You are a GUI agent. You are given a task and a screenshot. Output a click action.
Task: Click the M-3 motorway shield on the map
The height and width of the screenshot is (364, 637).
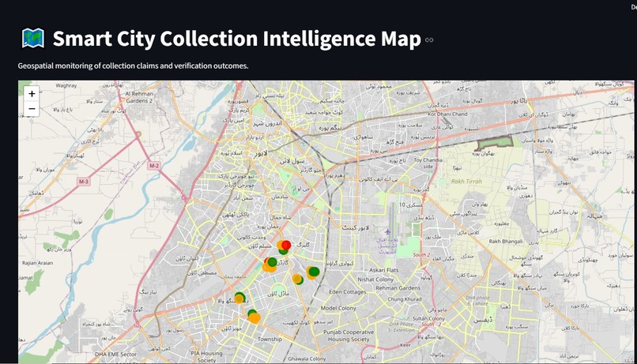tap(83, 182)
